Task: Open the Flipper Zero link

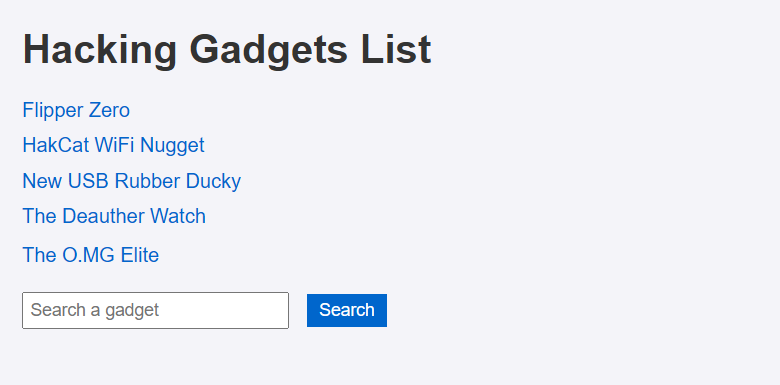Action: coord(76,110)
